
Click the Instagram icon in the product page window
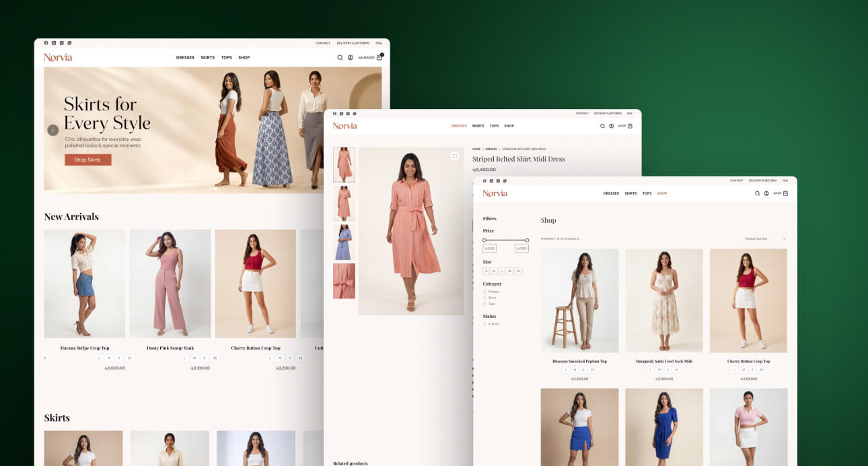click(x=348, y=113)
